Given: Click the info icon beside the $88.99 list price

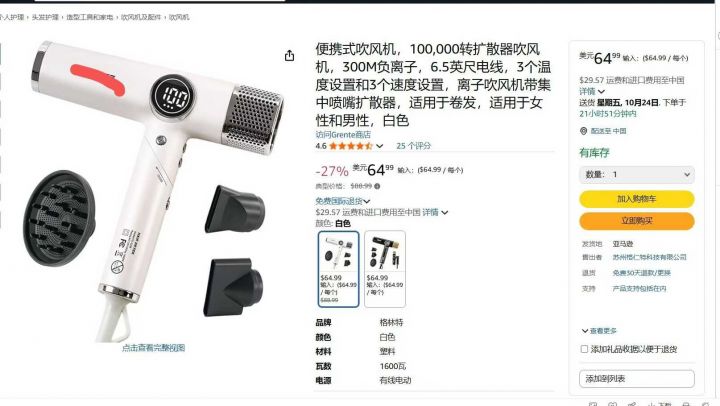Looking at the screenshot, I should (x=377, y=186).
